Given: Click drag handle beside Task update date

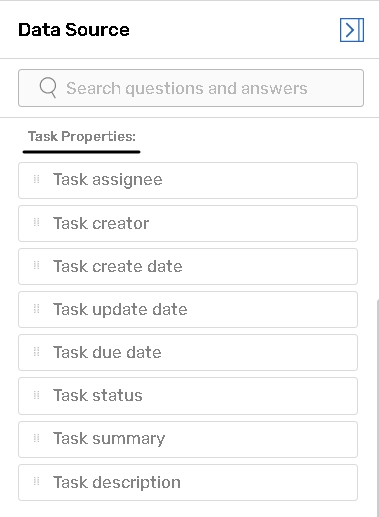Looking at the screenshot, I should pos(37,309).
